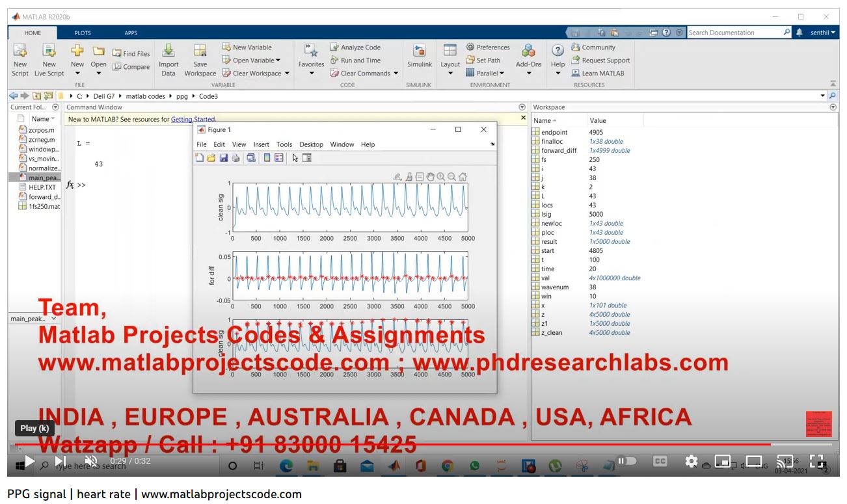Image resolution: width=847 pixels, height=504 pixels.
Task: Click the print icon in Figure 1 toolbar
Action: pos(235,158)
